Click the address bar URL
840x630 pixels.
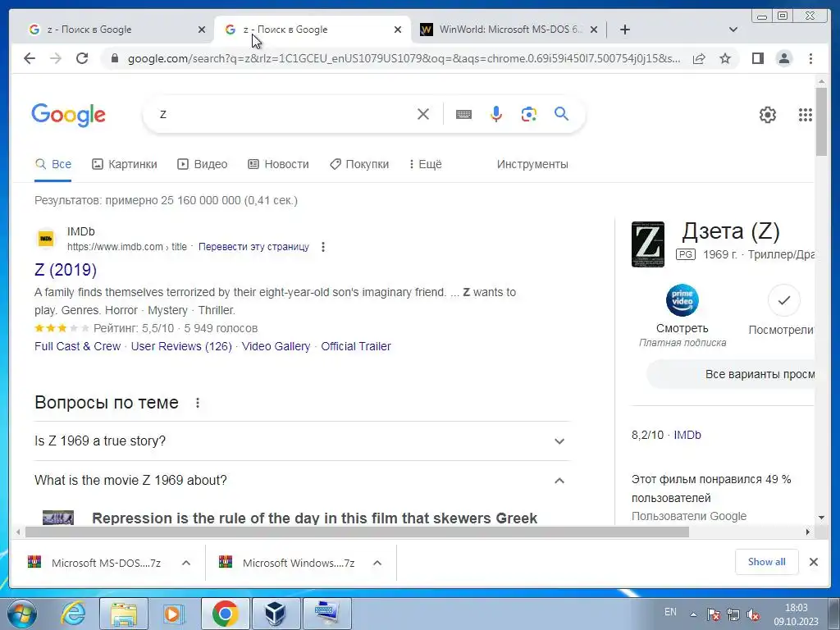[x=404, y=58]
